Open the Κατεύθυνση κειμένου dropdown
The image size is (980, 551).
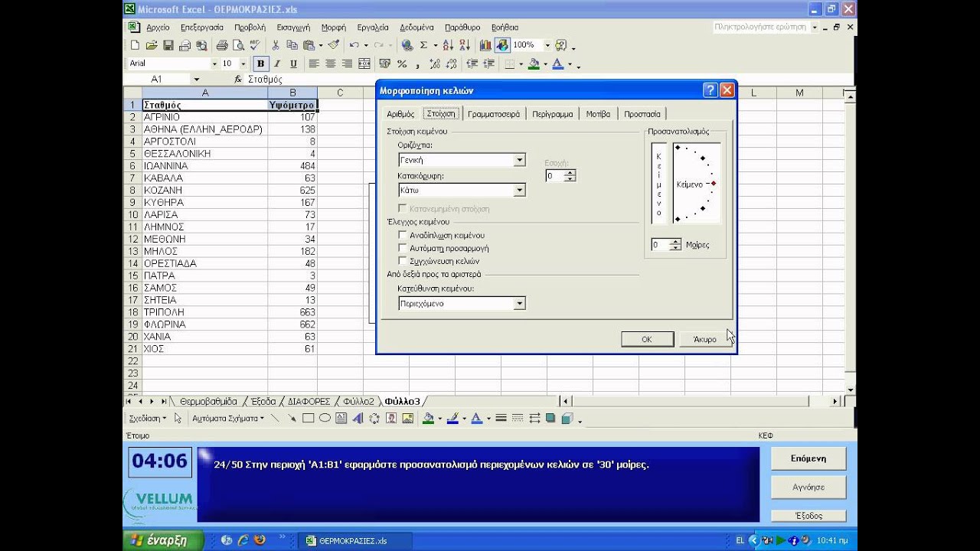(x=520, y=304)
